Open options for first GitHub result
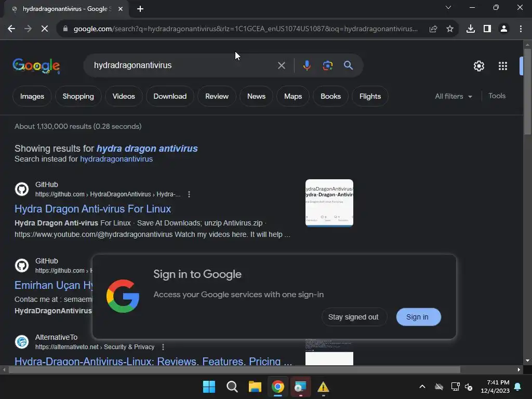This screenshot has height=399, width=532. (189, 194)
